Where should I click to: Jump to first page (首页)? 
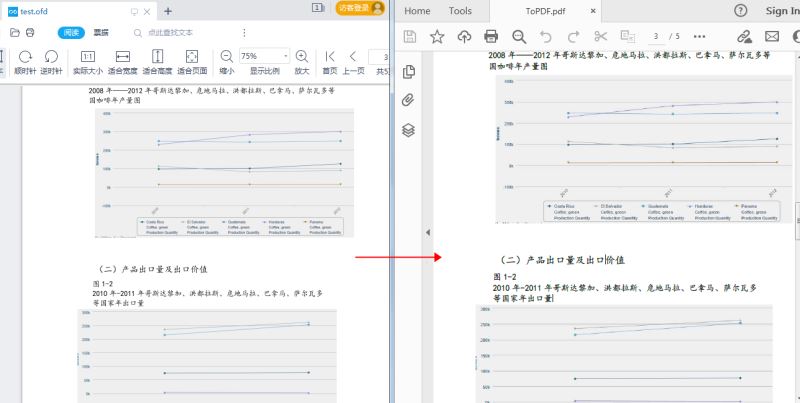330,62
